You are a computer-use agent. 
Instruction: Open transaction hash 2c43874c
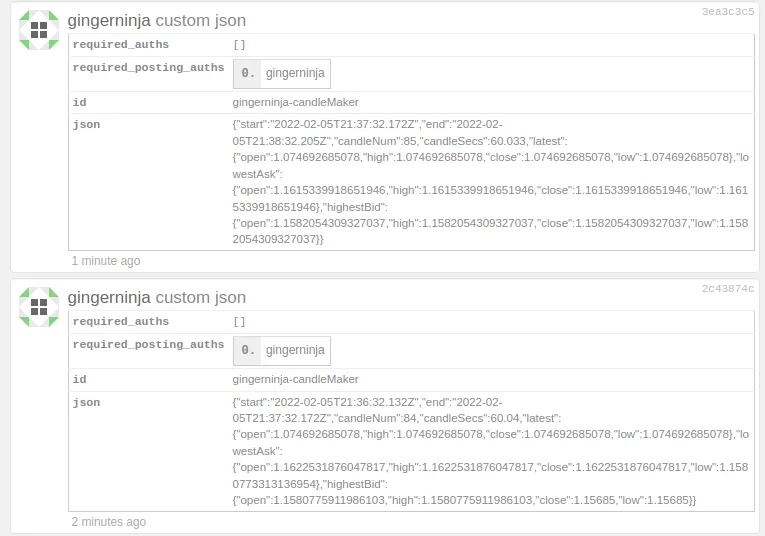coord(727,289)
